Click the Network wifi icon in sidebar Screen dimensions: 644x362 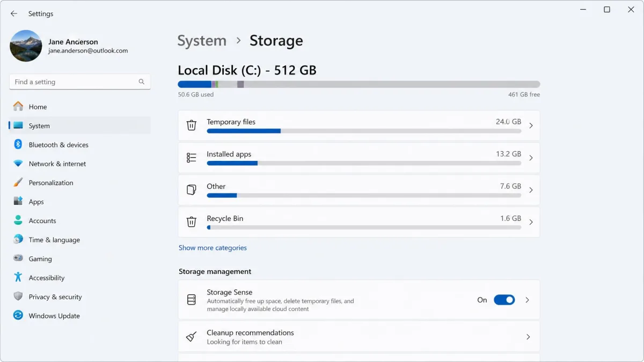[x=18, y=164]
